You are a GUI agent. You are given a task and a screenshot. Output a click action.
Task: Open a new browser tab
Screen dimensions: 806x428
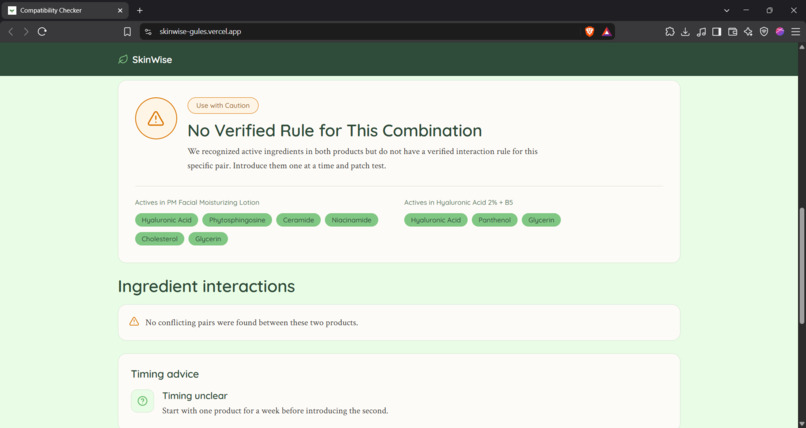click(140, 10)
